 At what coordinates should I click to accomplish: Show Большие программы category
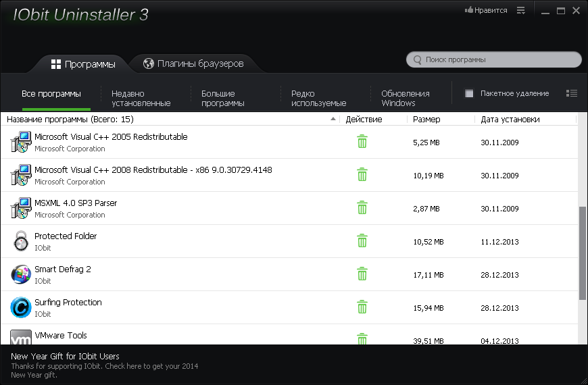pyautogui.click(x=223, y=98)
